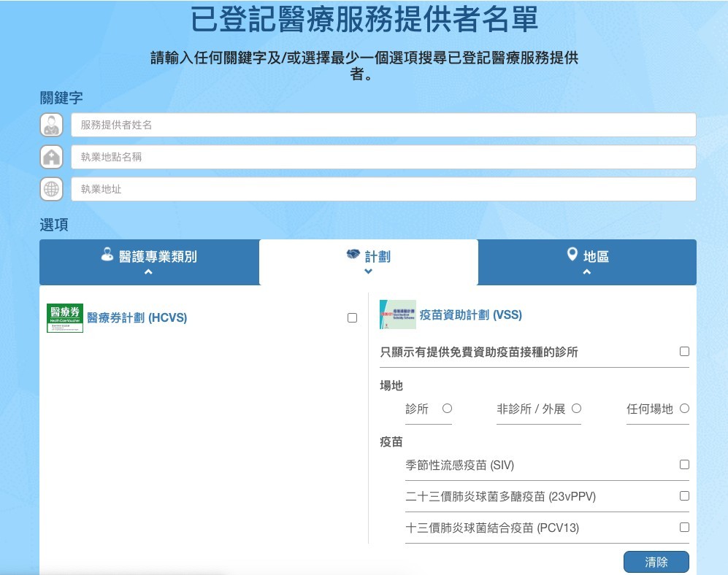Enable 只顯示有提供免費資助疫苗接種的診所 checkbox

pyautogui.click(x=684, y=352)
